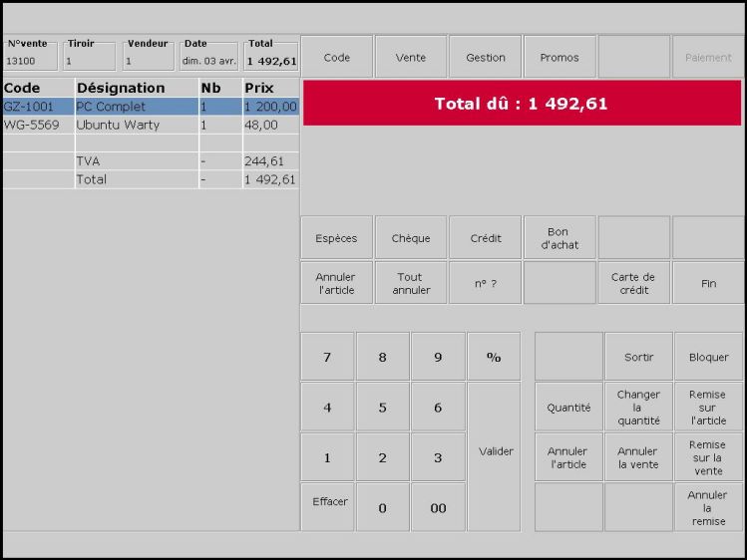
Task: Switch to the Gestion tab
Action: (x=485, y=58)
